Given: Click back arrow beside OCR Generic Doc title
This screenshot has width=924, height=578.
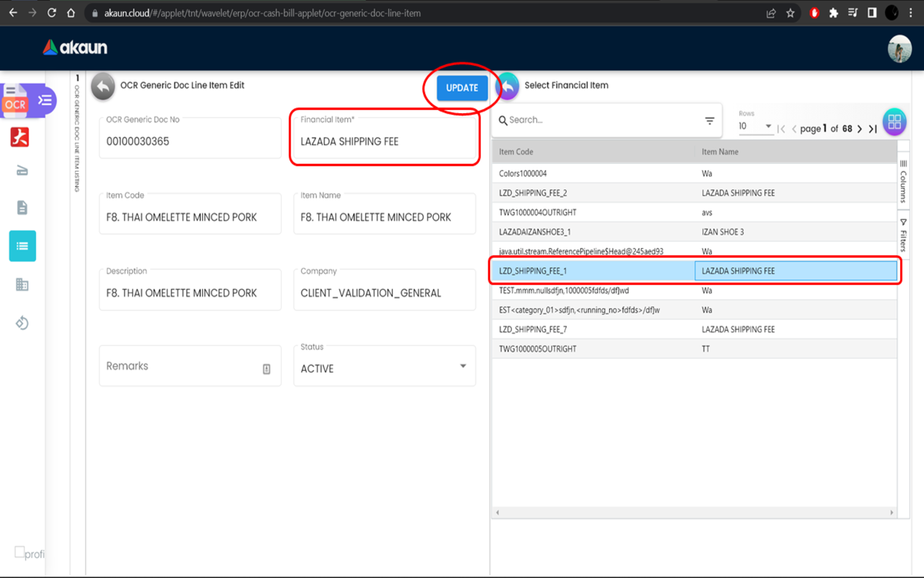Looking at the screenshot, I should click(x=103, y=86).
